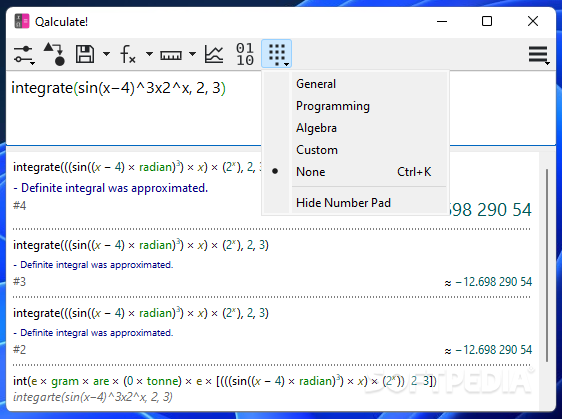Close the Qalculate! window
This screenshot has height=419, width=562.
pos(533,21)
